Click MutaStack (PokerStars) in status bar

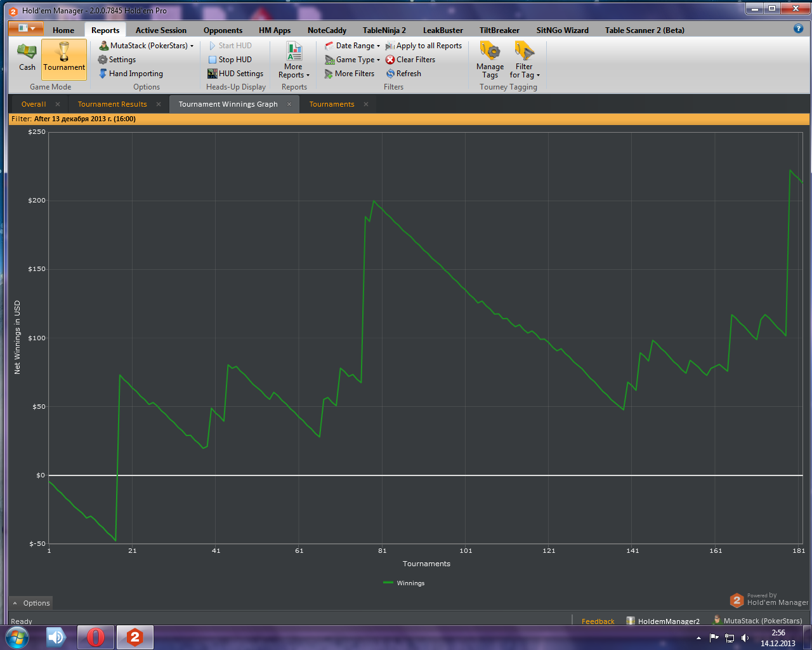(757, 621)
